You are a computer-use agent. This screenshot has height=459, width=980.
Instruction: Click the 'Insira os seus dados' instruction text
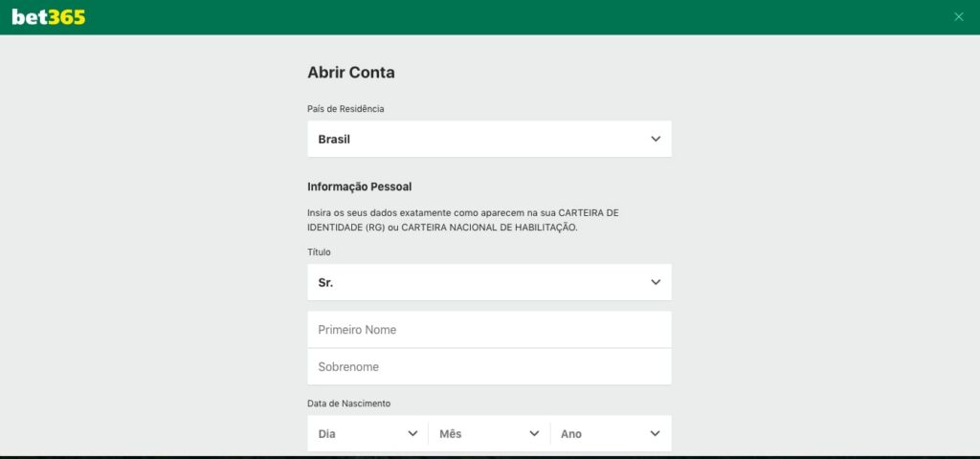463,220
